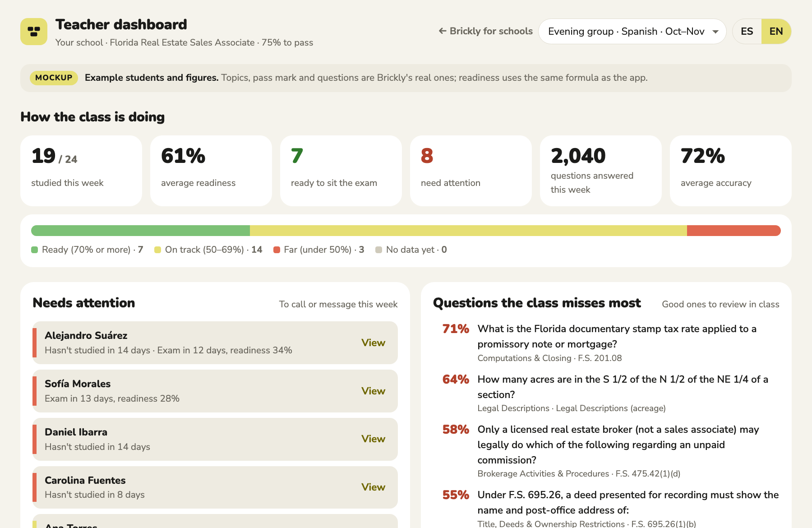
Task: Click 'Questions the class misses most' heading
Action: point(537,303)
